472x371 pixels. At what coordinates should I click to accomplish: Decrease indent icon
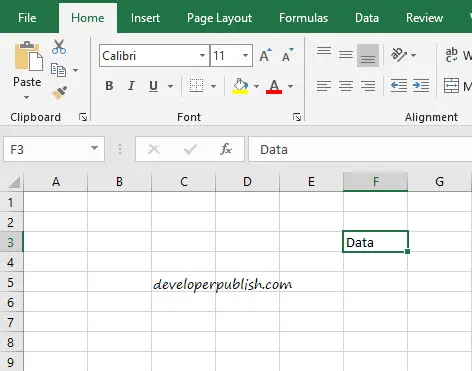[399, 86]
